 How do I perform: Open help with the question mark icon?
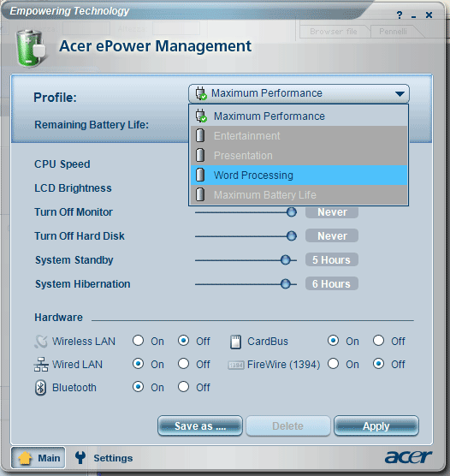click(400, 15)
